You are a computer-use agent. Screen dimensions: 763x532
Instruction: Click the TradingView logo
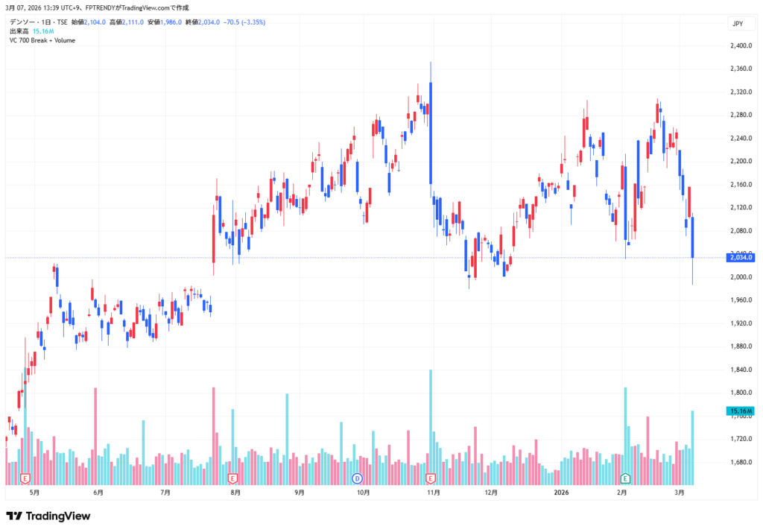click(x=48, y=516)
